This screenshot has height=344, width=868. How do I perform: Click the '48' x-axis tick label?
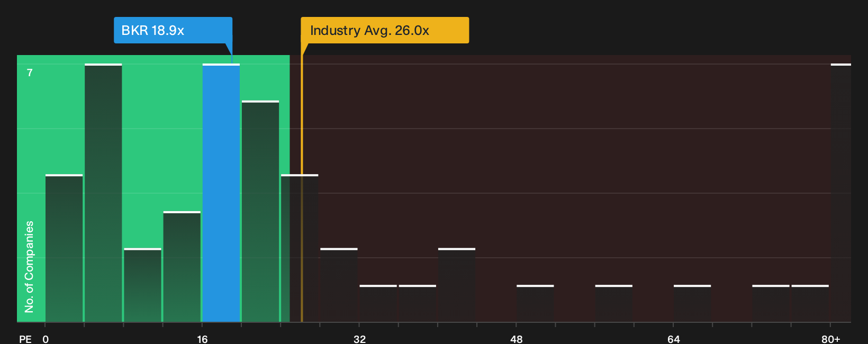tap(517, 339)
